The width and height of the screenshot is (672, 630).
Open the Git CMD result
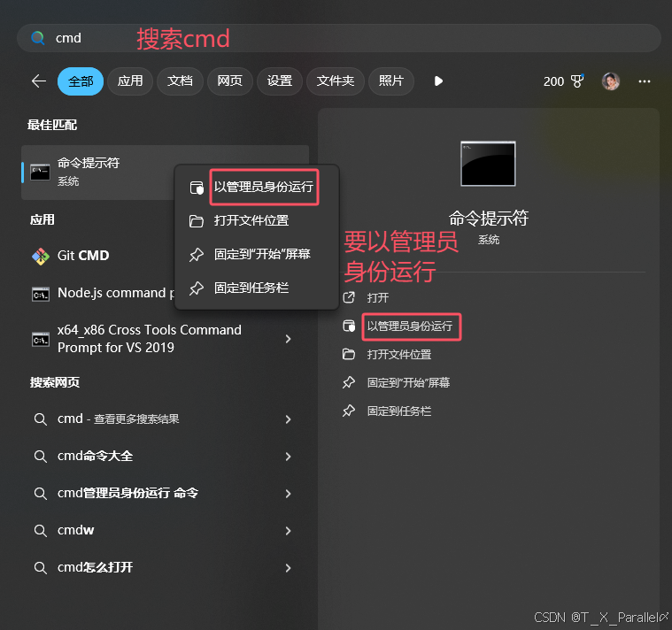pos(83,256)
